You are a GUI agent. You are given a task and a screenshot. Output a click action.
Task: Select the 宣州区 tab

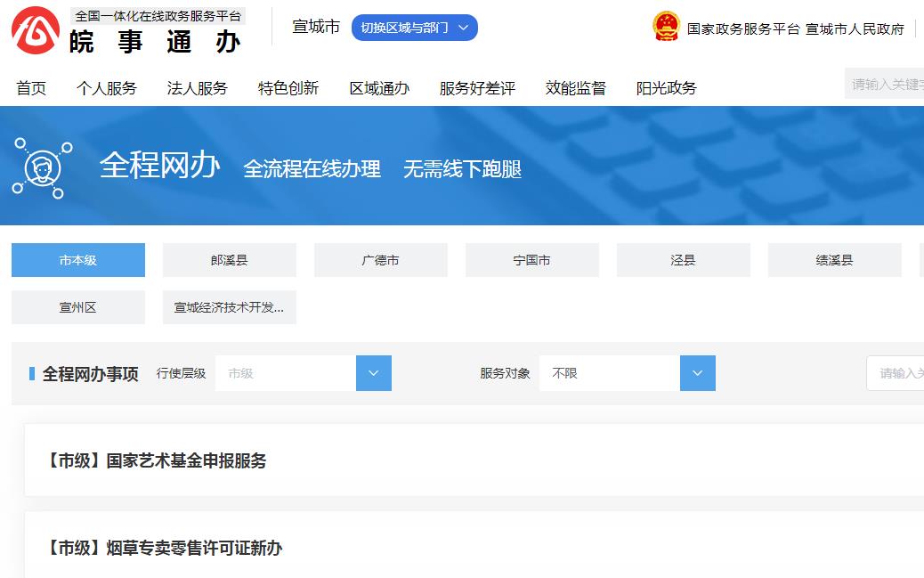click(77, 306)
